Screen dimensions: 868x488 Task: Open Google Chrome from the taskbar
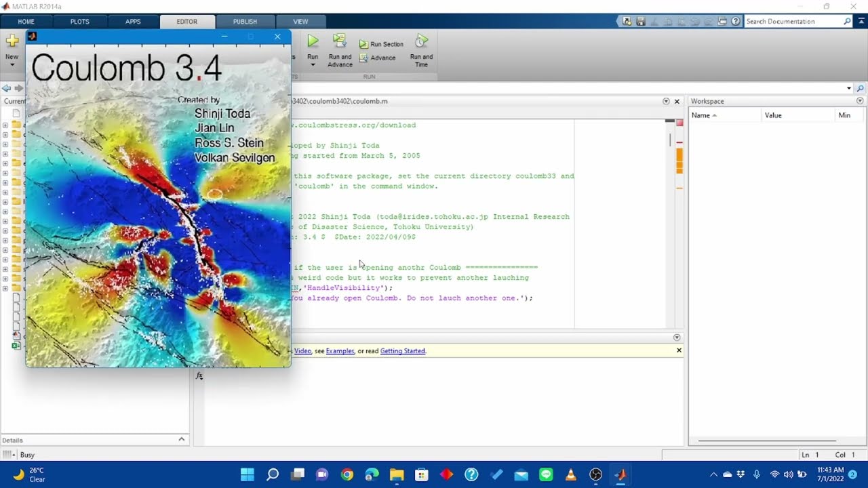pos(347,474)
